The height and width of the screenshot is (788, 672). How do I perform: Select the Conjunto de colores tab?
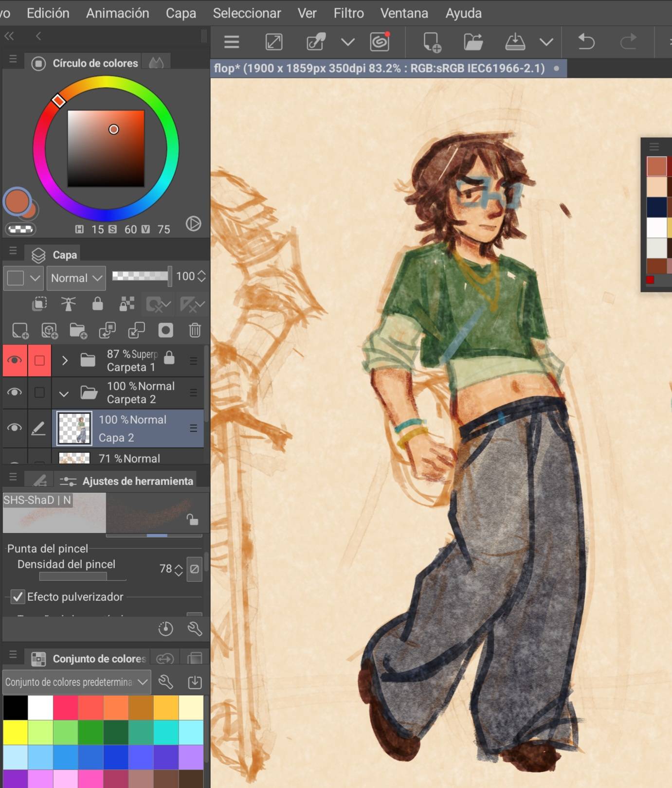88,659
